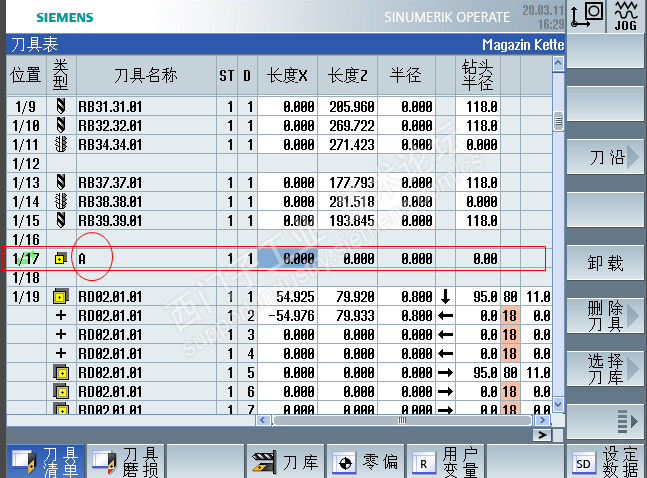647x478 pixels.
Task: Open the 刀库 magazine softkey
Action: [286, 461]
